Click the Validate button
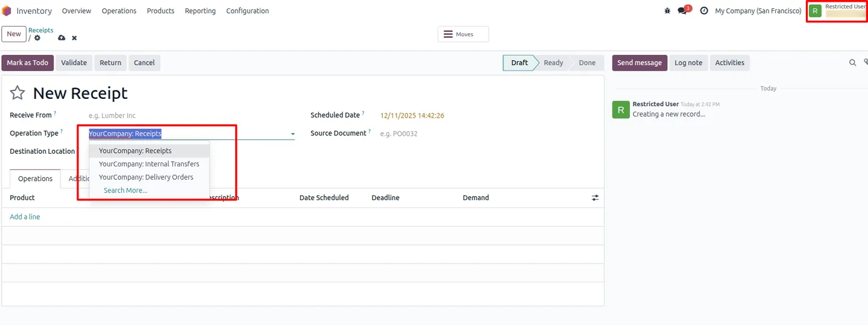The height and width of the screenshot is (325, 868). point(74,63)
